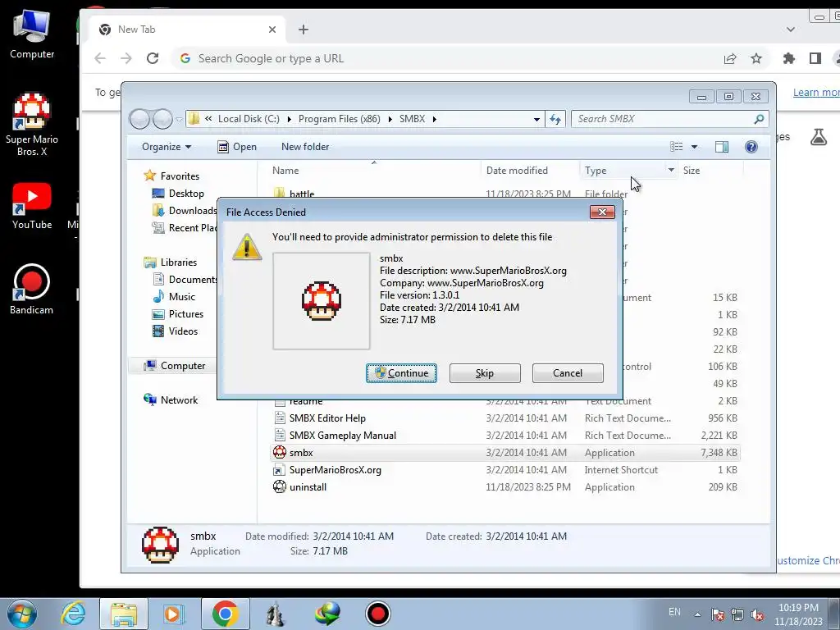The height and width of the screenshot is (630, 840).
Task: Open the Organize dropdown menu
Action: [166, 147]
